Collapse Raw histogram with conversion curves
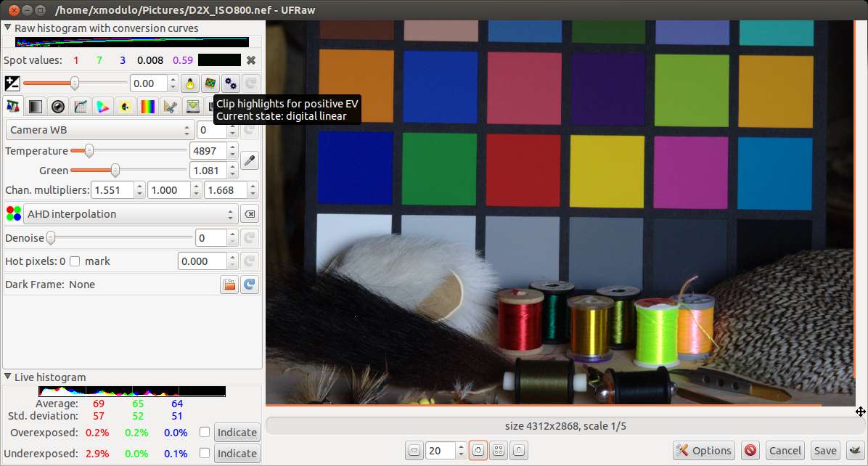868x466 pixels. (8, 27)
